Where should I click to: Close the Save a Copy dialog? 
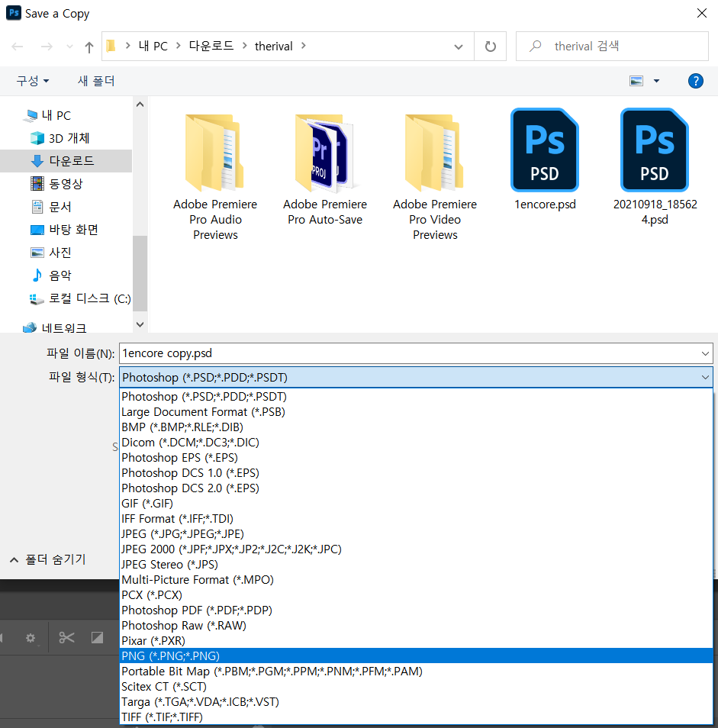[x=702, y=13]
